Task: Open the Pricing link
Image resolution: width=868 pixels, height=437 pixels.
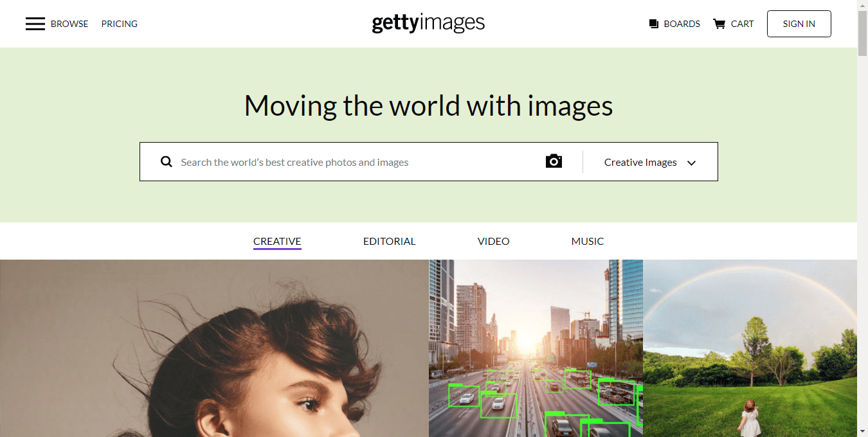Action: pyautogui.click(x=120, y=24)
